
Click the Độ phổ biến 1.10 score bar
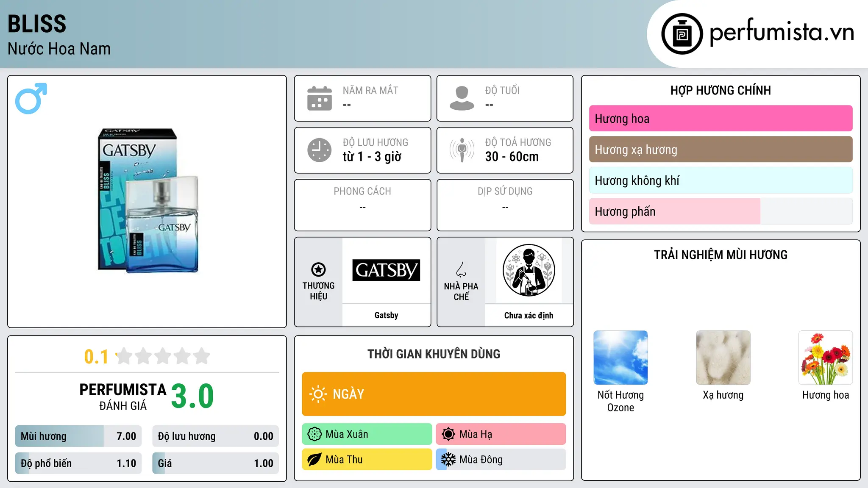pyautogui.click(x=78, y=463)
